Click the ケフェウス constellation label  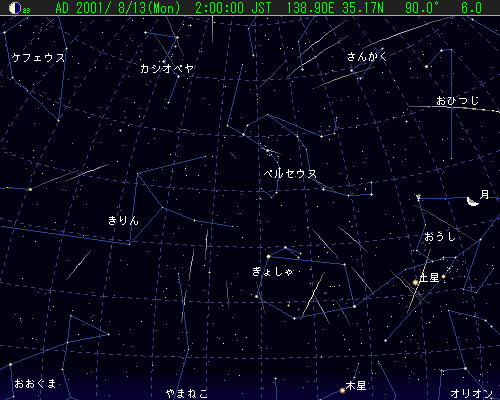(x=38, y=58)
